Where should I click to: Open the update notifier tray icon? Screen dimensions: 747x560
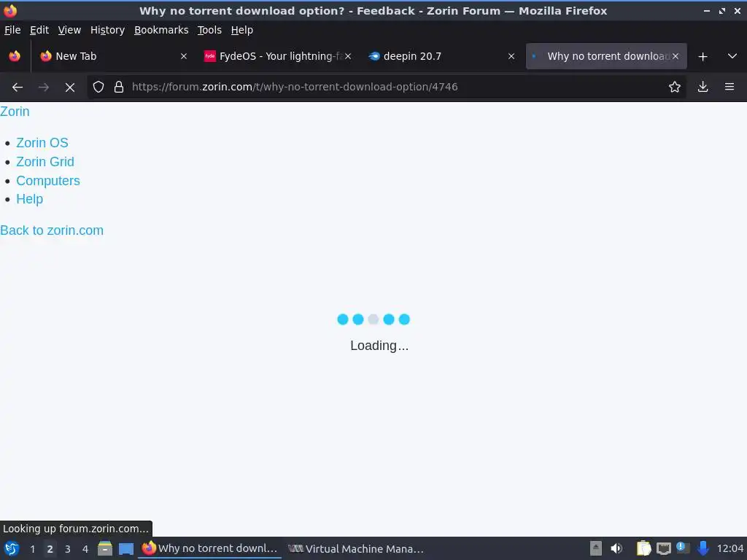[x=683, y=548]
